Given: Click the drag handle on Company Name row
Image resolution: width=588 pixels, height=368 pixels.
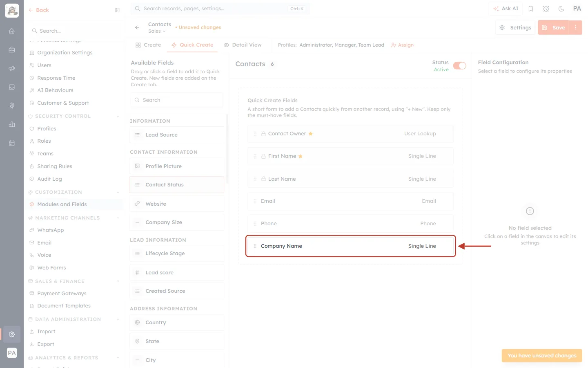Looking at the screenshot, I should click(255, 246).
